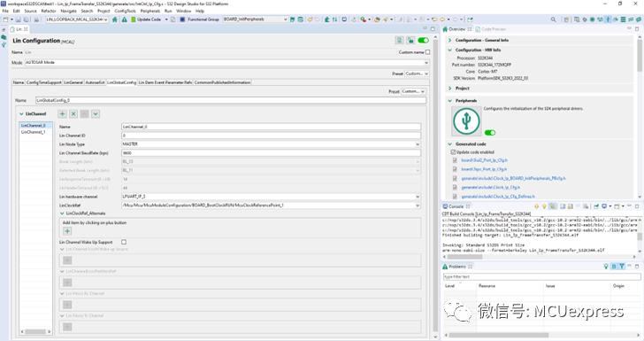Open the Run menu
The image size is (644, 341).
coord(168,12)
